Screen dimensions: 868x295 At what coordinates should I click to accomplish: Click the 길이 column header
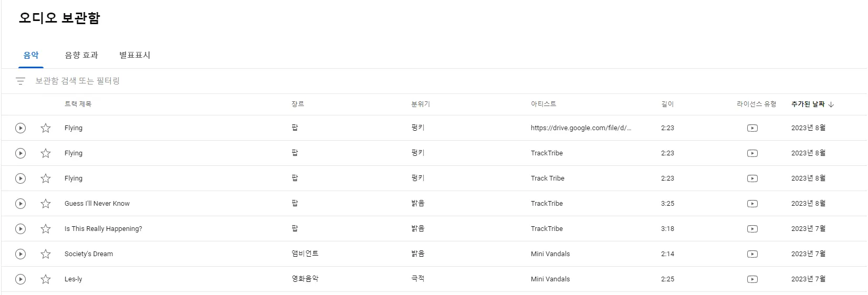667,104
